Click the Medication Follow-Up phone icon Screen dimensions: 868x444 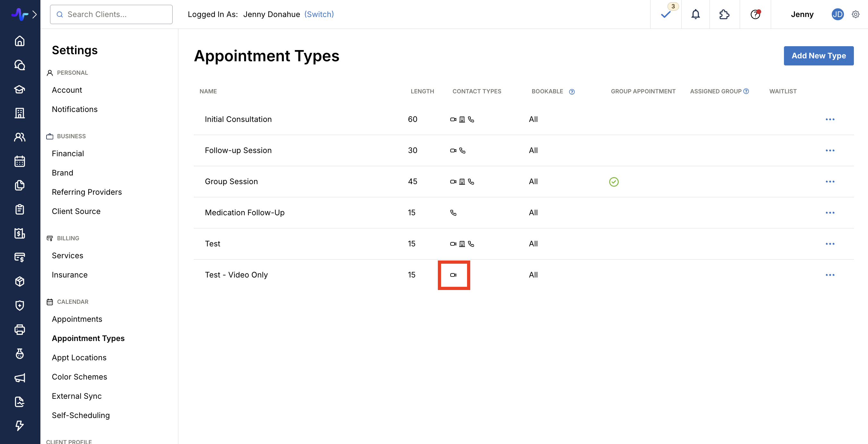[453, 213]
